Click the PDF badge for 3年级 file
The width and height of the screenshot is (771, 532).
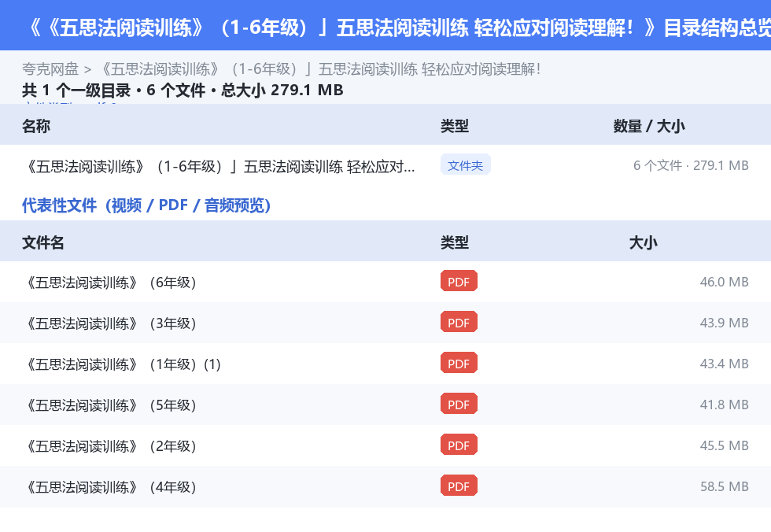pos(459,322)
